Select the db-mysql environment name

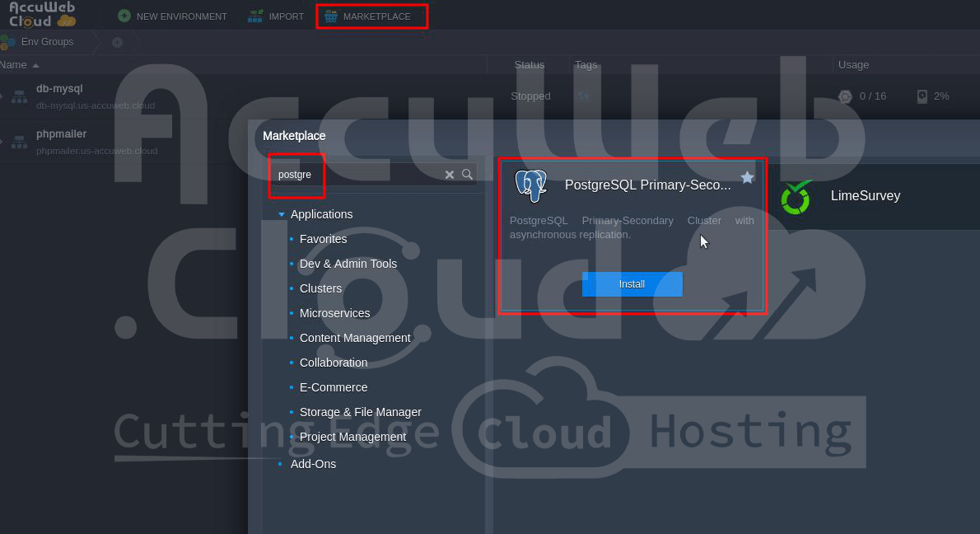click(59, 89)
